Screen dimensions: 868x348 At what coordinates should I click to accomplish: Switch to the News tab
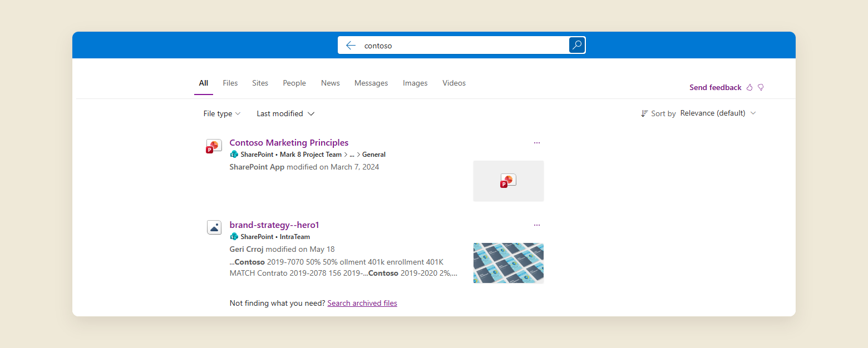point(331,83)
